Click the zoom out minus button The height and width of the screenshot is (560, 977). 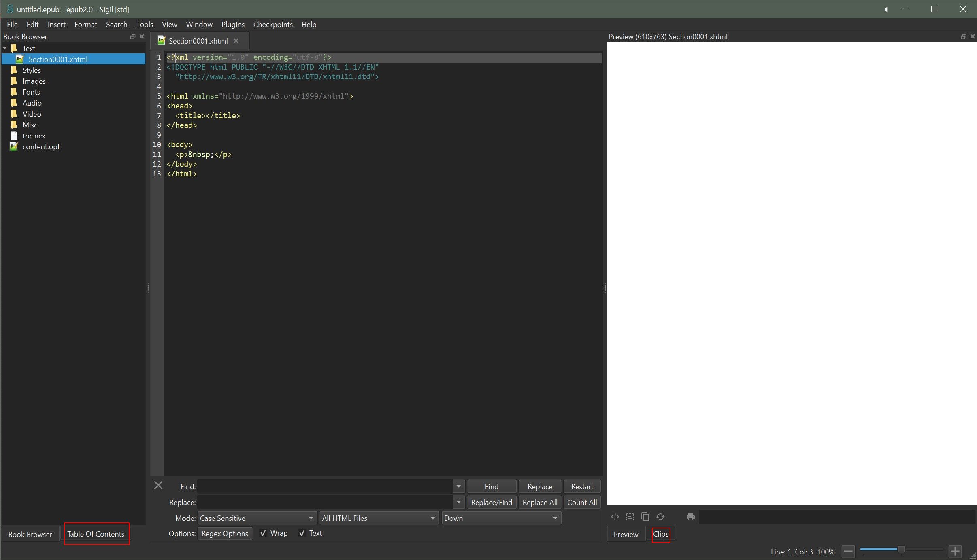[848, 551]
